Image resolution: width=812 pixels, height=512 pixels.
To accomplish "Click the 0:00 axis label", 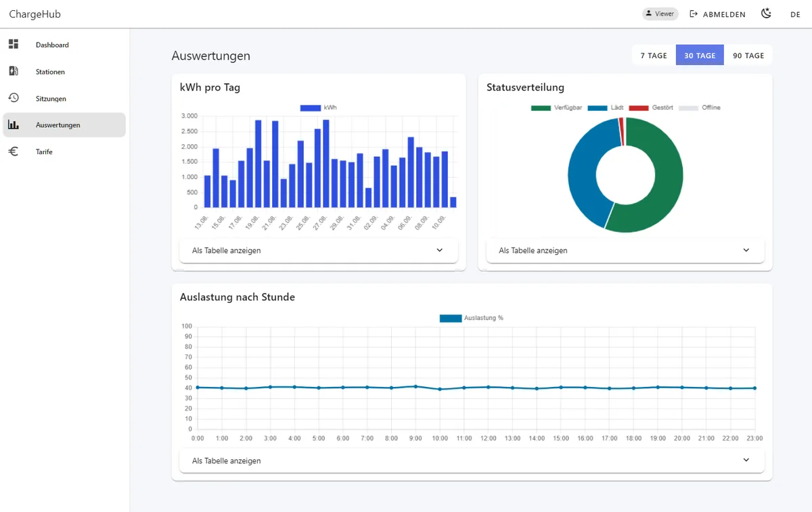I will (x=197, y=438).
